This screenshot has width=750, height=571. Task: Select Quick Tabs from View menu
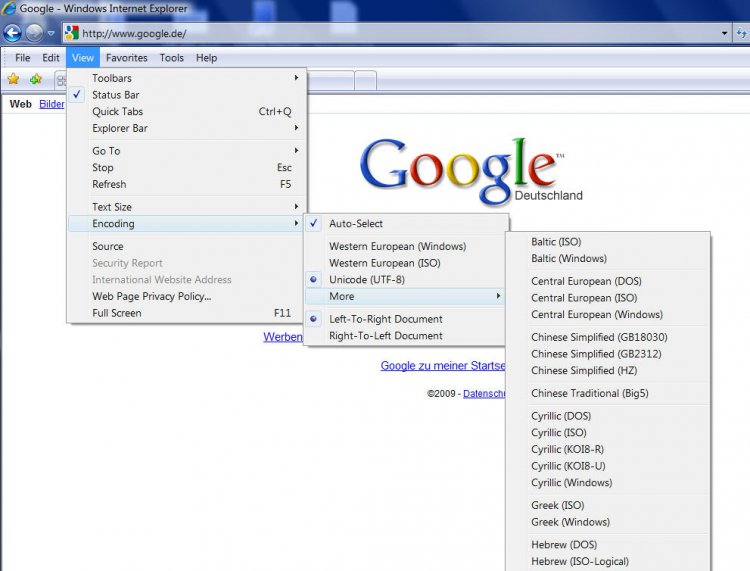point(186,111)
